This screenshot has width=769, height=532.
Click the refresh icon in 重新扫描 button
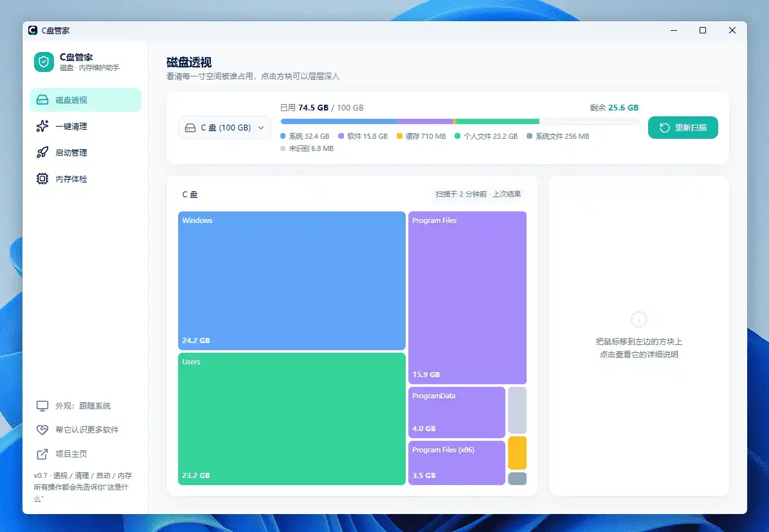[x=665, y=127]
